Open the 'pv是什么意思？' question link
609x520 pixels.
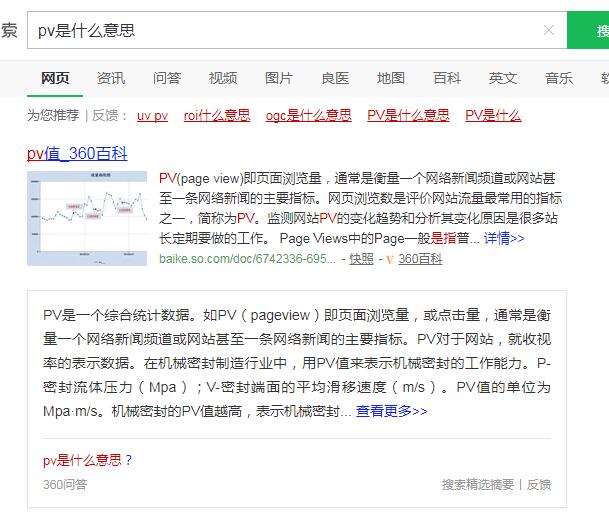coord(87,461)
